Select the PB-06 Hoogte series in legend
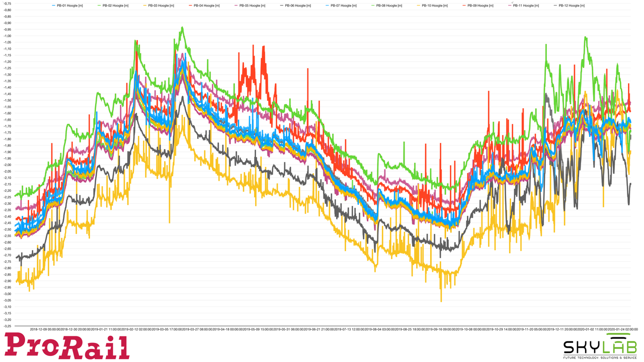Viewport: 644px width, 362px height. point(295,6)
